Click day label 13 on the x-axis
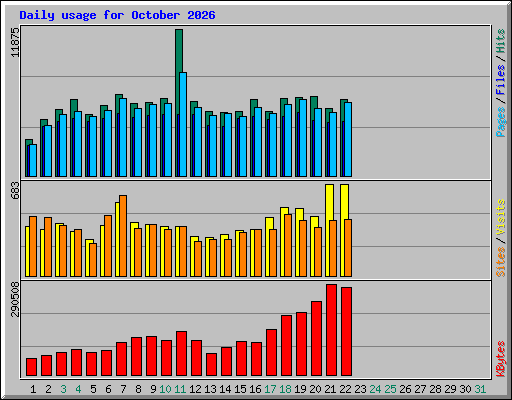The image size is (512, 400). 210,389
